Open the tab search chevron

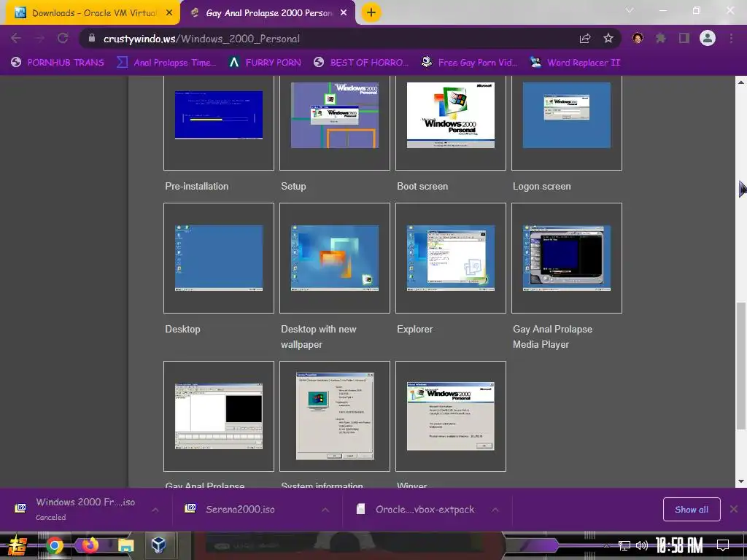630,10
